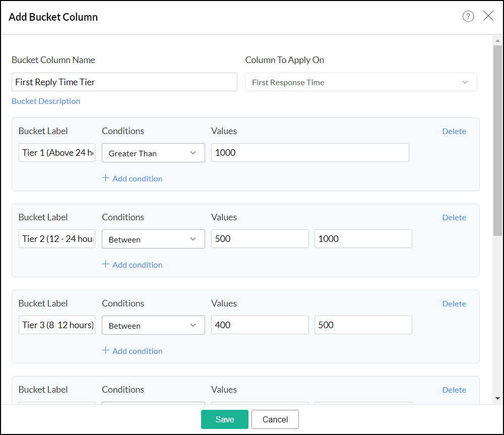Expand the Column To Apply On dropdown
The width and height of the screenshot is (504, 435).
(x=361, y=82)
